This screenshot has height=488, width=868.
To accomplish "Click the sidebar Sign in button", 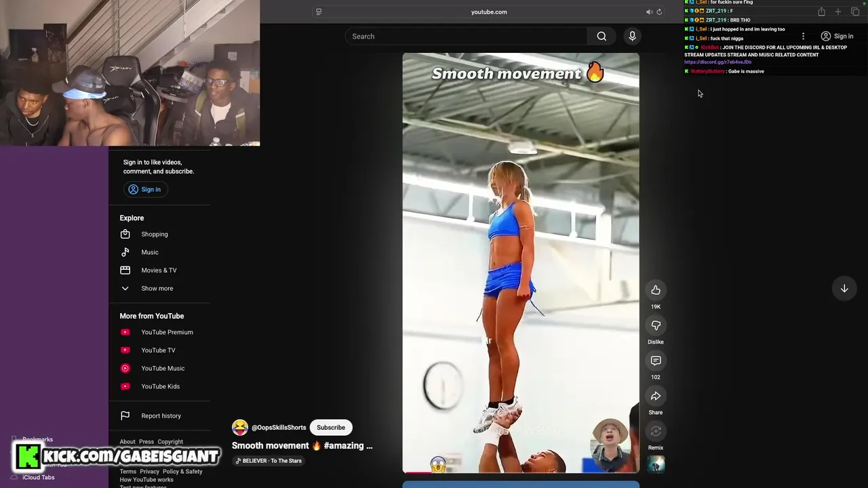I will tap(144, 190).
